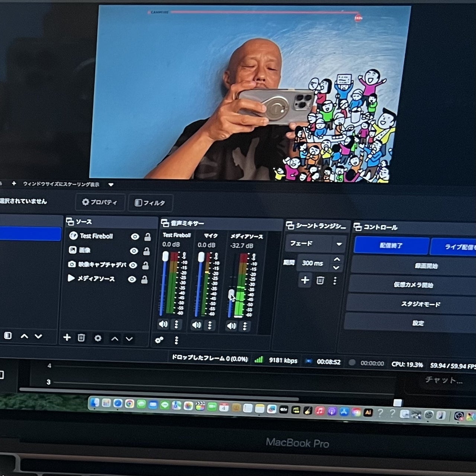The width and height of the screenshot is (476, 476).
Task: Open the フィルタ button
Action: pos(150,203)
